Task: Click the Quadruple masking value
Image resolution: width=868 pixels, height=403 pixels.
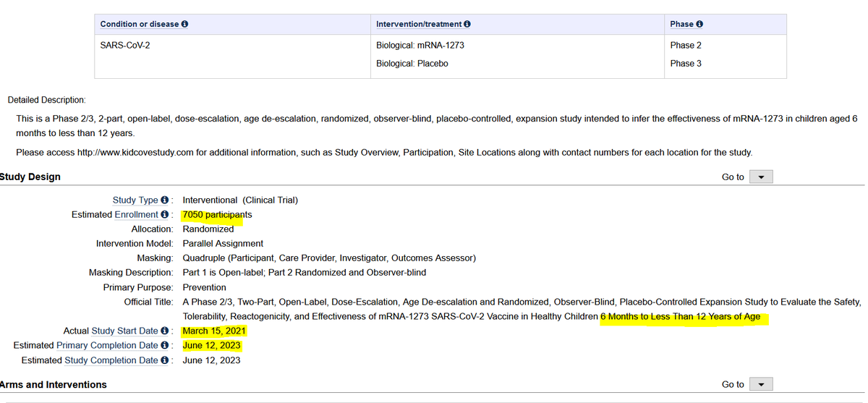Action: point(329,258)
